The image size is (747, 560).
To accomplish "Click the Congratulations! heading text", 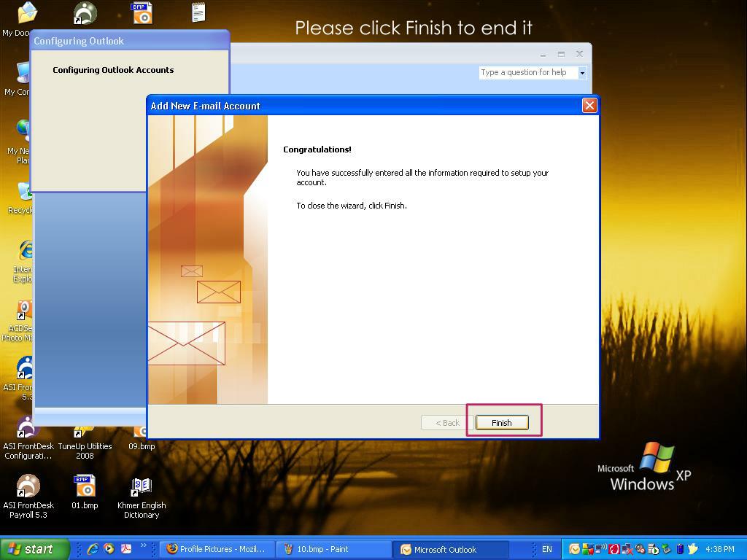I will (317, 149).
